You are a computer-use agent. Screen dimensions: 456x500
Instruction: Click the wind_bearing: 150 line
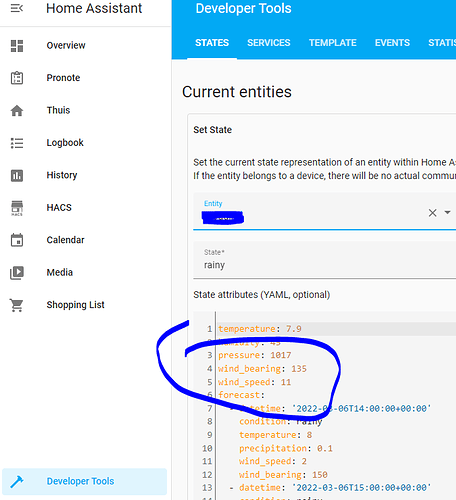[x=283, y=475]
